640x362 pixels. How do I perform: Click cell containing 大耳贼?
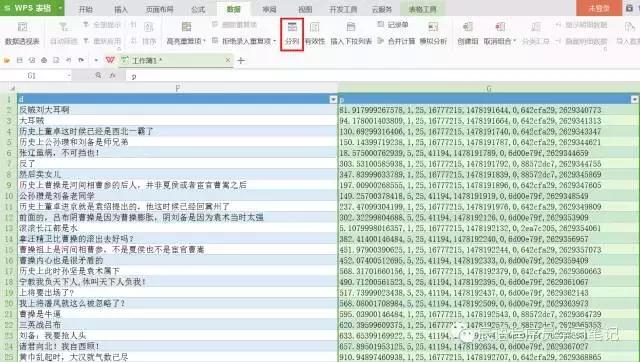coord(178,120)
